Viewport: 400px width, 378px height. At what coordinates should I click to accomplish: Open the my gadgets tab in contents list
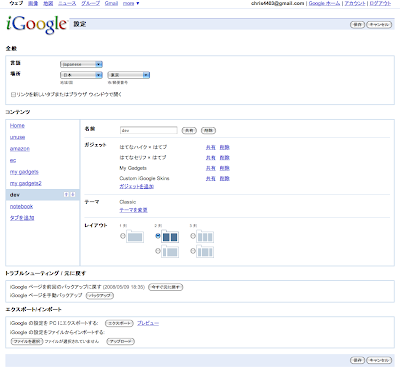[24, 172]
